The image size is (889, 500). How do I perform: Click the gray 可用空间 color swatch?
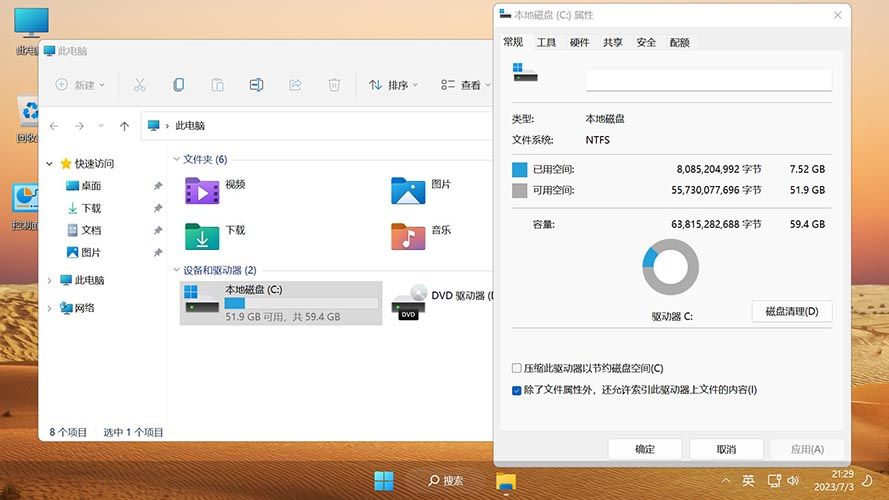point(520,190)
